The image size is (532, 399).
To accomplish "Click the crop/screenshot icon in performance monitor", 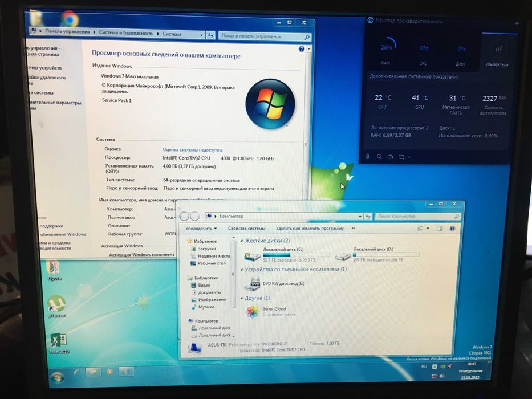I will pyautogui.click(x=402, y=157).
